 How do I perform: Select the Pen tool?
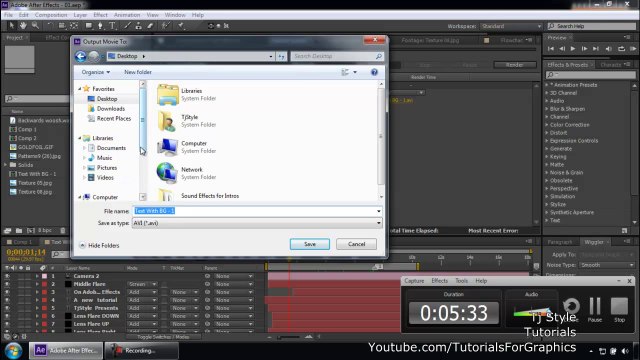click(x=100, y=26)
